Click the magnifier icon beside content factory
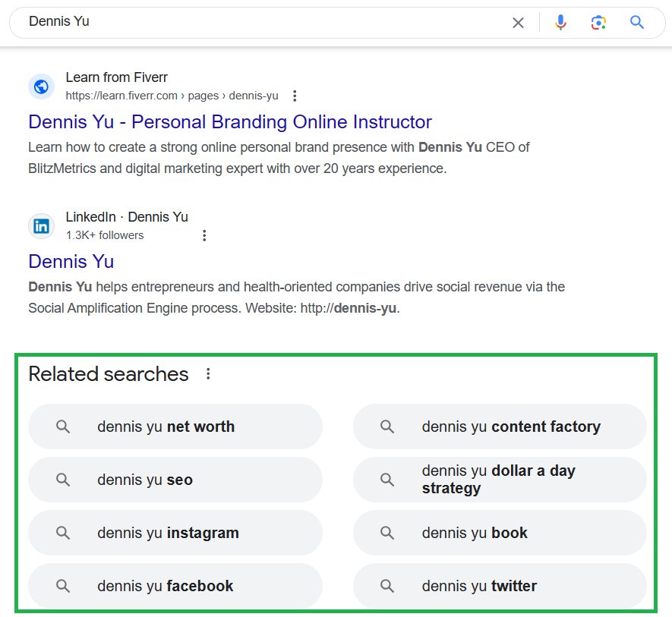672x617 pixels. point(387,427)
